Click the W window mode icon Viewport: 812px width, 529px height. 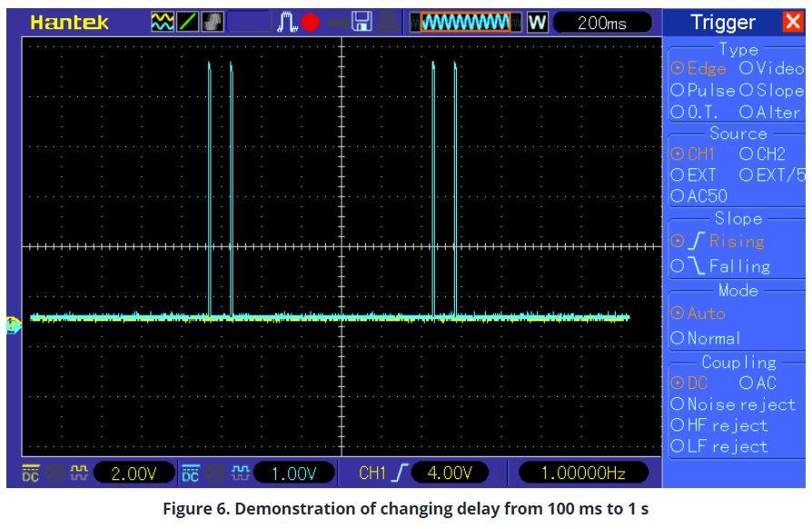point(537,23)
